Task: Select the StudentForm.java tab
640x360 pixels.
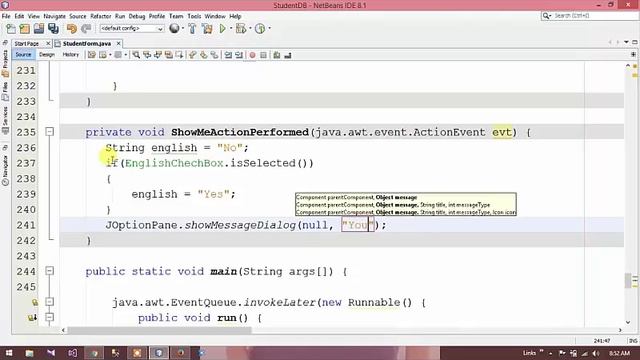Action: click(87, 44)
